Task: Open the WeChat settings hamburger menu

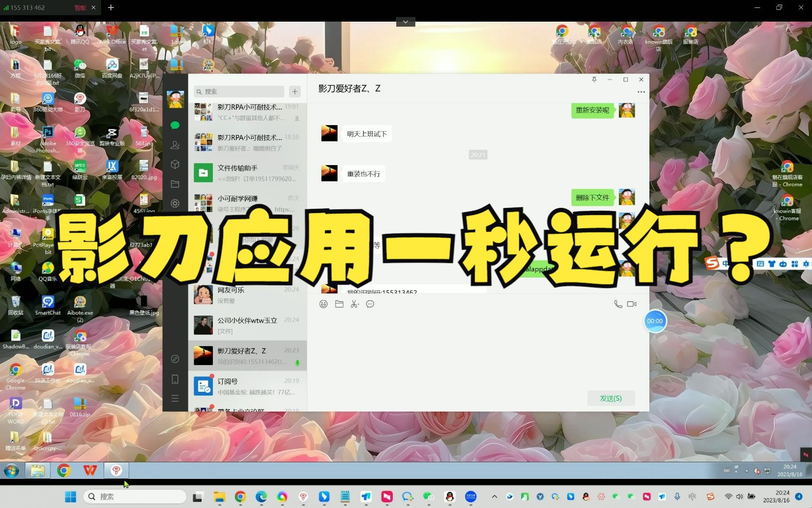Action: [x=175, y=398]
